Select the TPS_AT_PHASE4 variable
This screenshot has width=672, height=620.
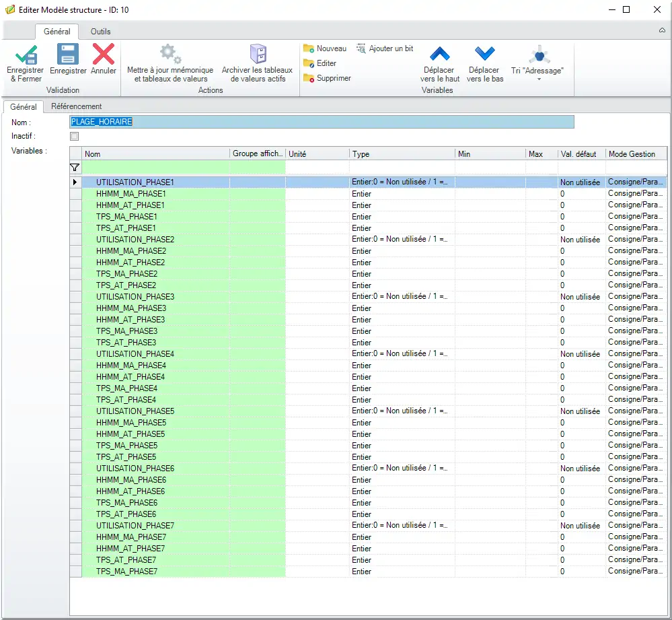click(x=126, y=400)
